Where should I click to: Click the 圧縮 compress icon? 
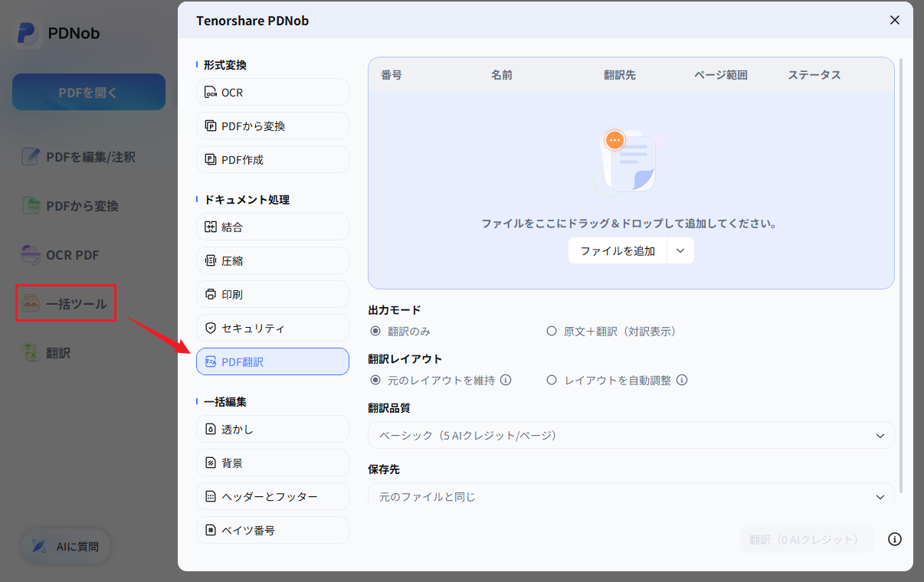pyautogui.click(x=211, y=261)
